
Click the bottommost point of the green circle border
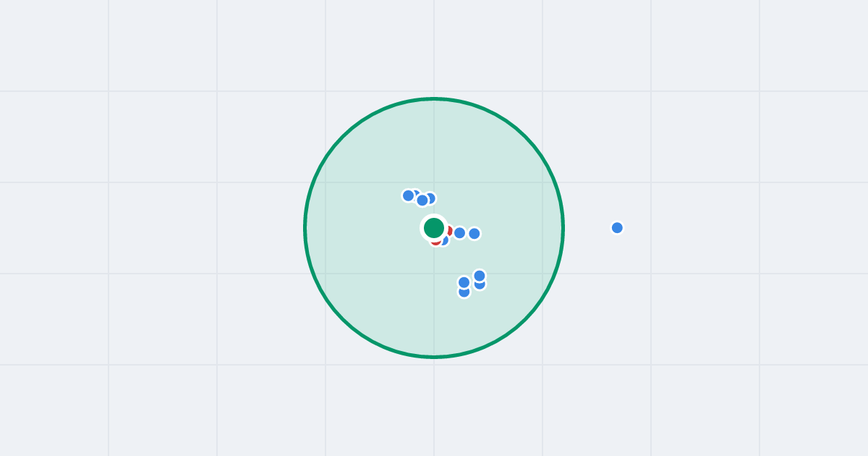click(434, 357)
